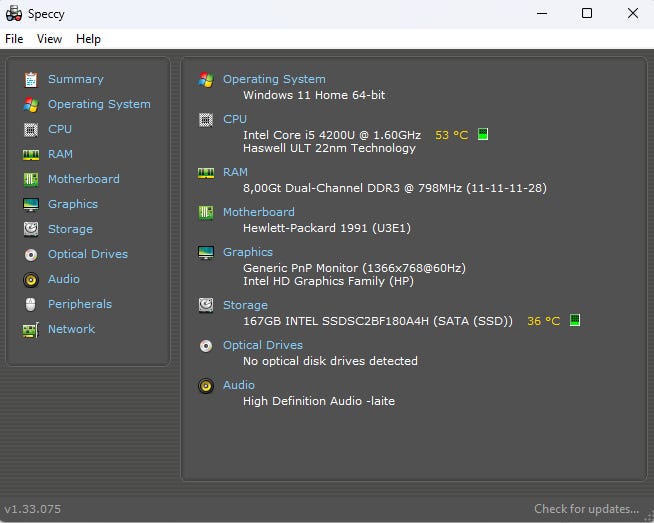Screen dimensions: 654x523
Task: Click the Storage drive icon in summary panel
Action: [x=206, y=305]
